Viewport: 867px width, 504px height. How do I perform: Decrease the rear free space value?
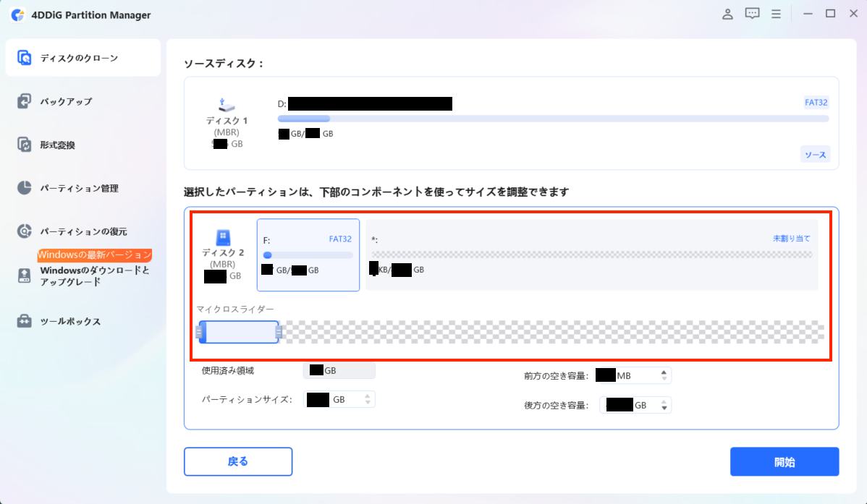(x=664, y=409)
